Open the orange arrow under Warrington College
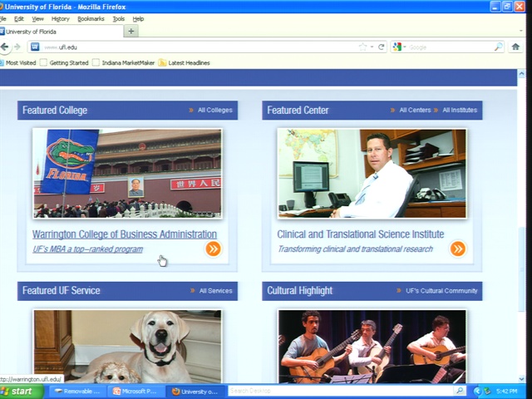532x399 pixels. (x=213, y=249)
